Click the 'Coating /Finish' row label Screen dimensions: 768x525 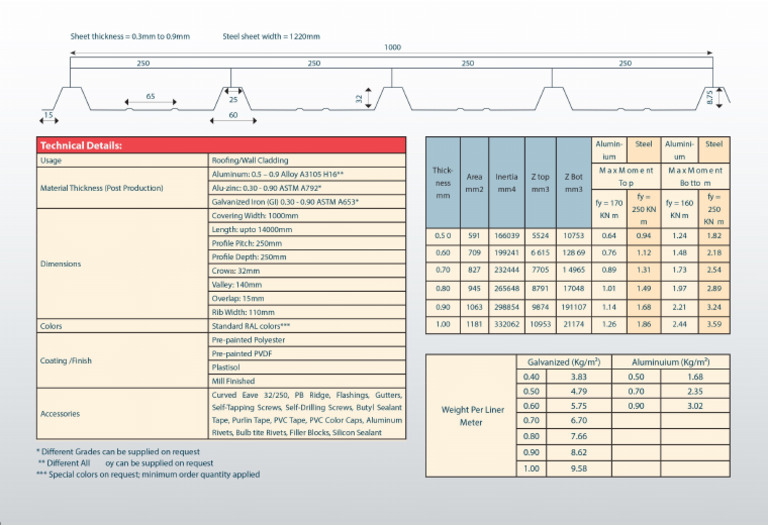tap(66, 360)
